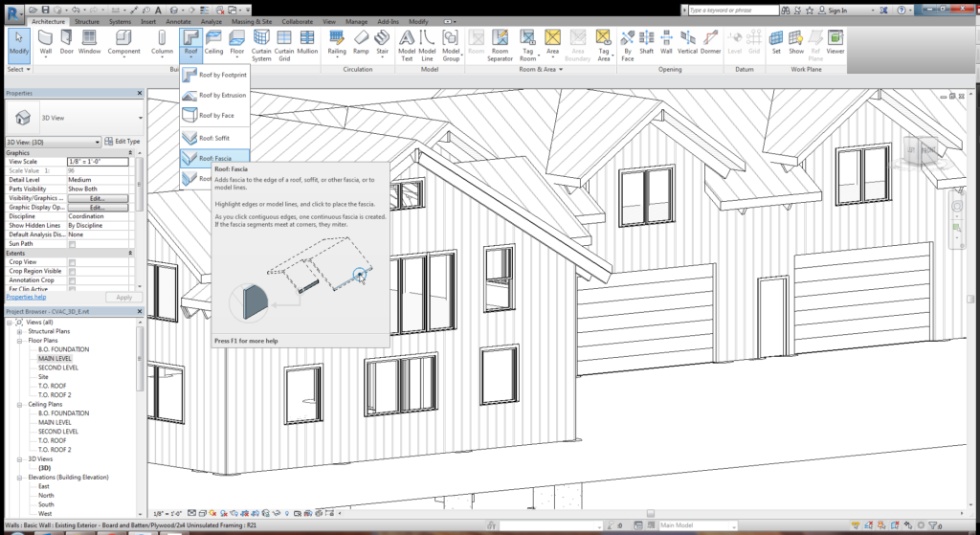Collapse the Extents properties section
980x535 pixels.
point(130,253)
